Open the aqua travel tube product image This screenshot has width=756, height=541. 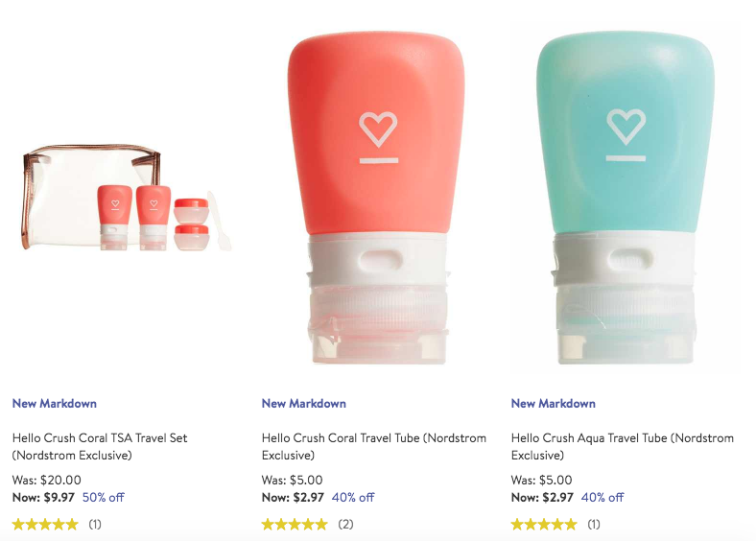(626, 198)
